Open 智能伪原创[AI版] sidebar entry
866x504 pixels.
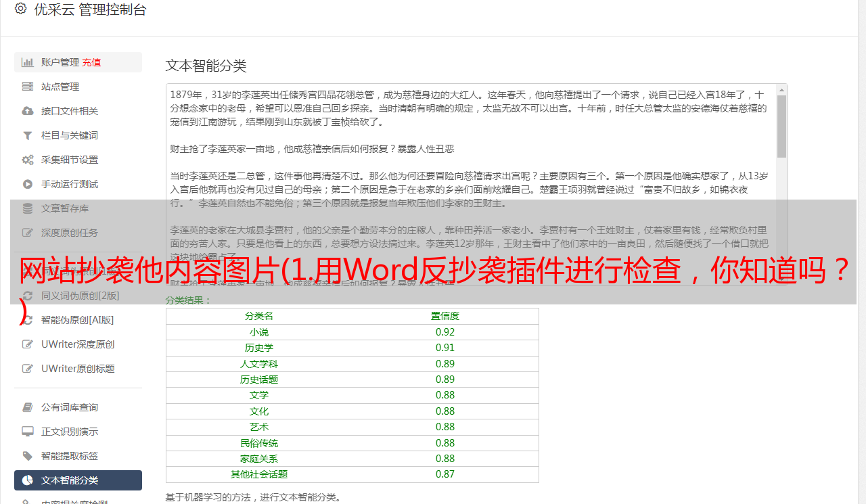(77, 320)
